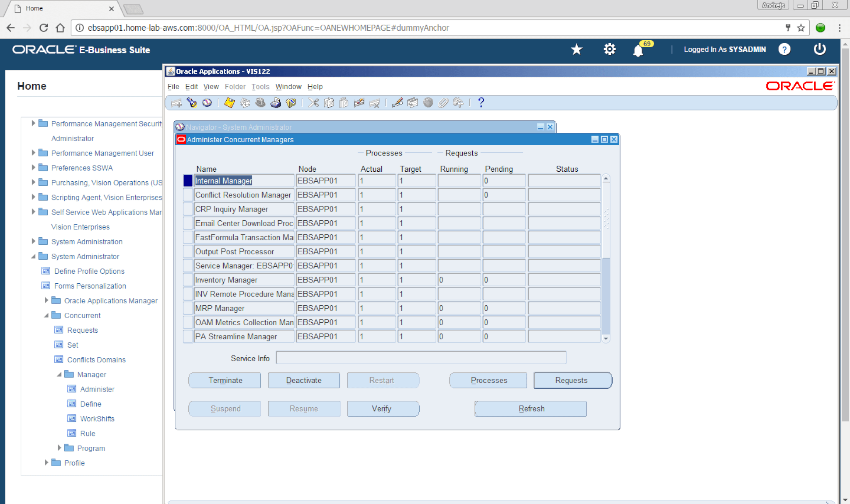
Task: Select row indicator for Conflict Resolution Manager
Action: pos(188,195)
